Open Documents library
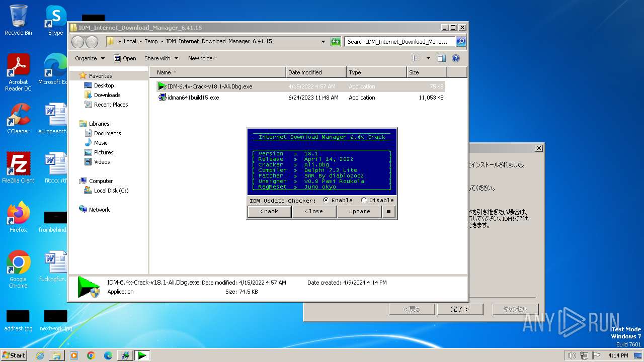Image resolution: width=644 pixels, height=362 pixels. point(107,133)
